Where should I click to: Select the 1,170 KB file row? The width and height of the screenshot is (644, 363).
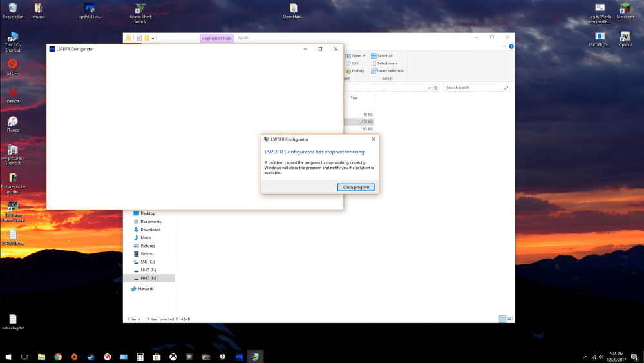(359, 122)
